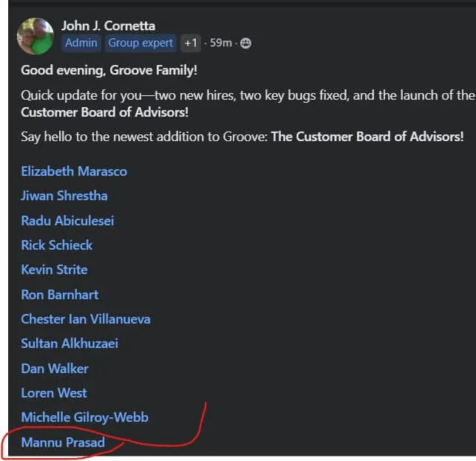476x461 pixels.
Task: Click the John J. Cornetta author name
Action: [x=109, y=26]
